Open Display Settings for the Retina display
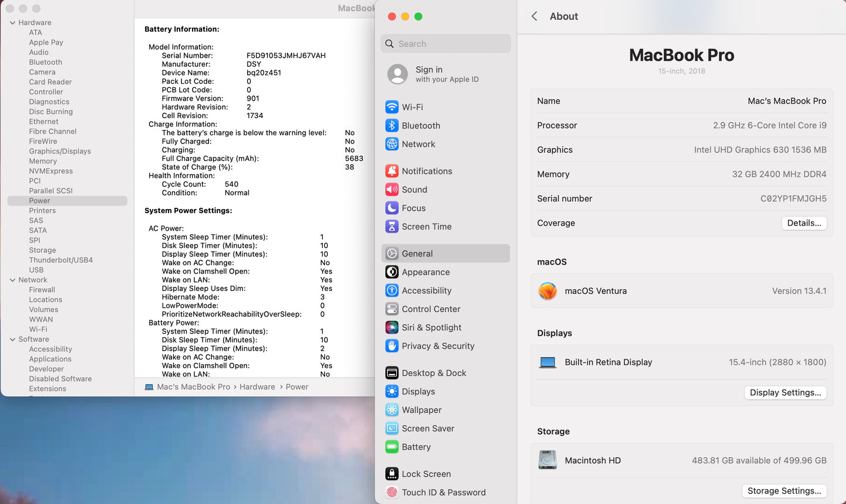 pos(785,392)
